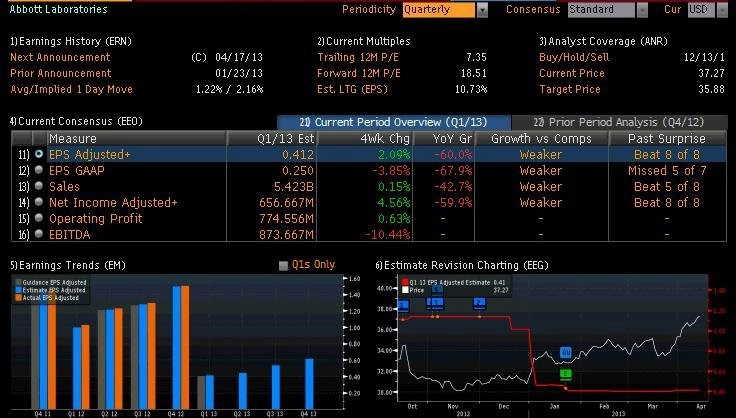
Task: Open Estimate Revision Charting (EEG) section
Action: click(x=462, y=265)
